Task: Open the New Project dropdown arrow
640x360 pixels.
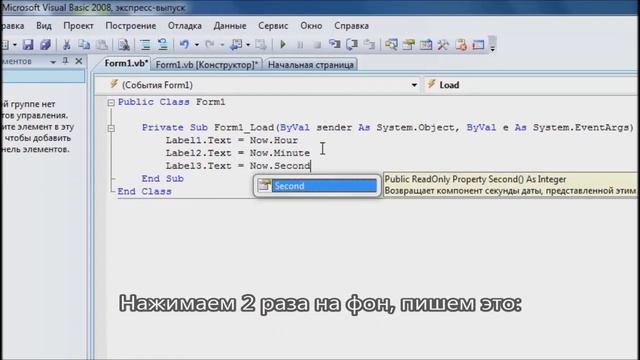Action: click(x=14, y=45)
